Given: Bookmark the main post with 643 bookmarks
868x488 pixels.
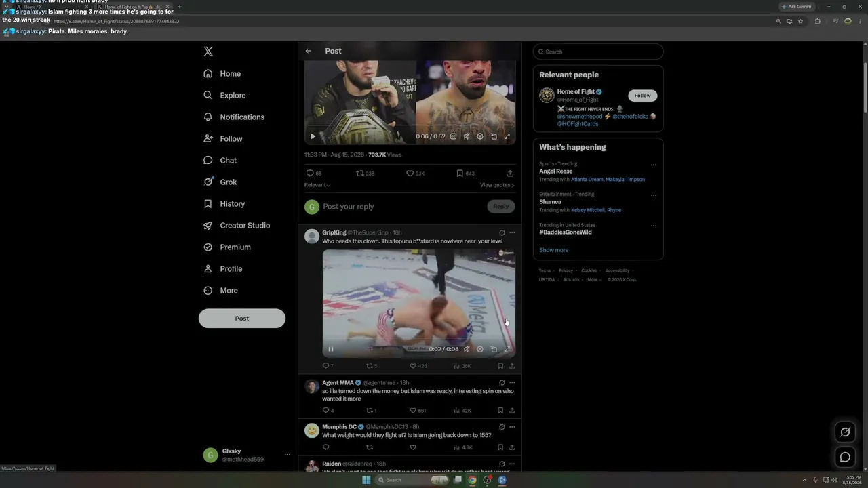Looking at the screenshot, I should (460, 174).
